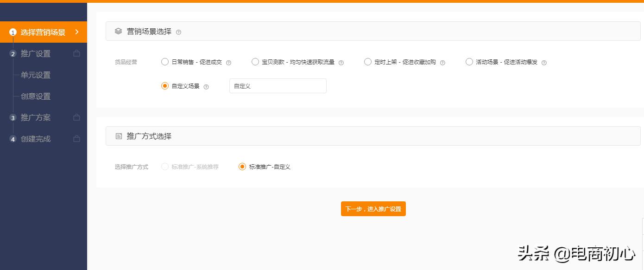Screen dimensions: 644x270
Task: Click the help icon beside 自定义场景
Action: tap(207, 86)
